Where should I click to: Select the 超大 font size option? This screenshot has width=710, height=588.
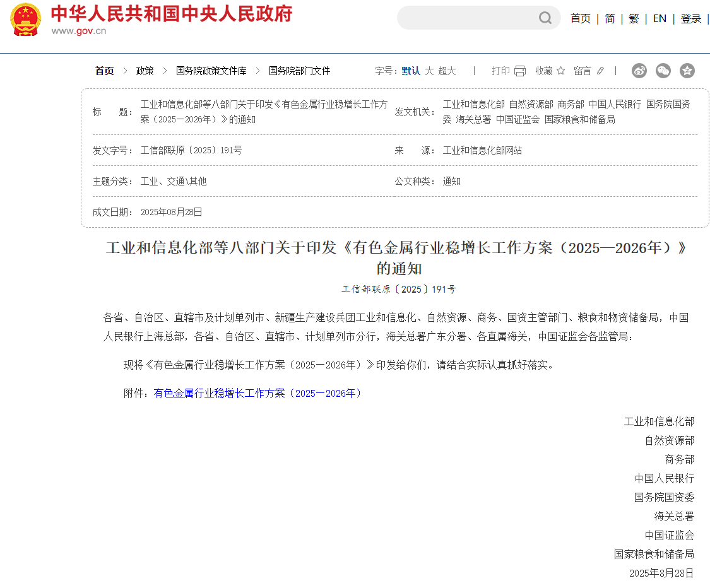[447, 71]
